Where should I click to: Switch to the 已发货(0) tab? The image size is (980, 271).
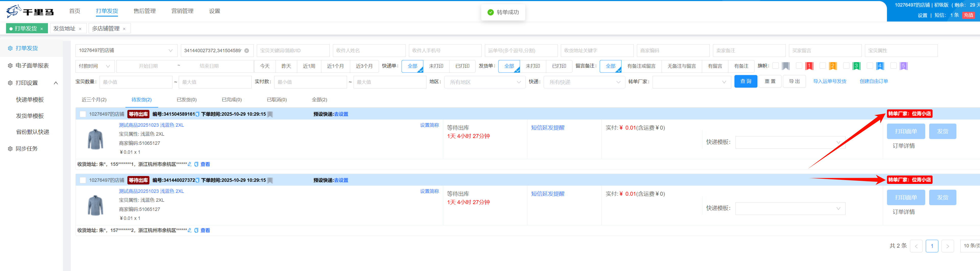(186, 100)
